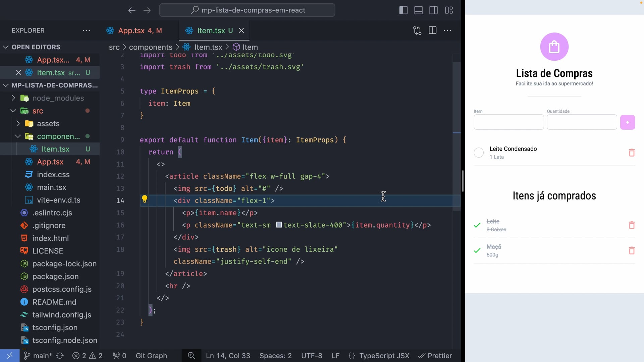Toggle the bottom panel layout icon

click(x=418, y=10)
